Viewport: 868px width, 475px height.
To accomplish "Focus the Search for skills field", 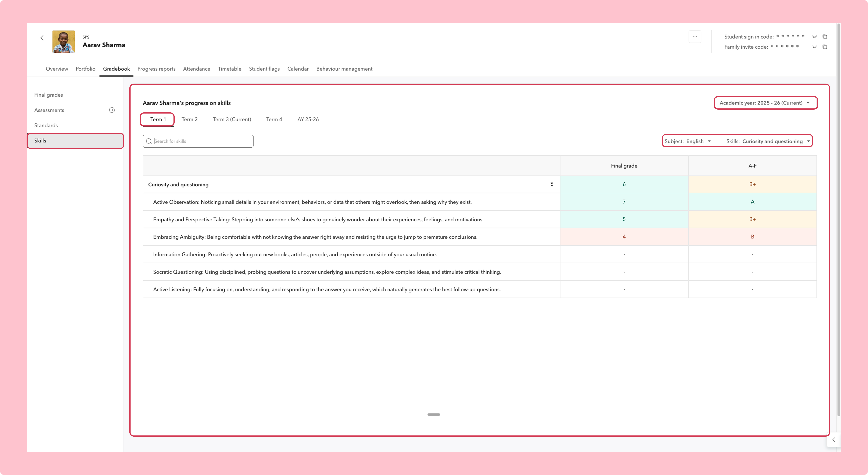I will click(198, 141).
